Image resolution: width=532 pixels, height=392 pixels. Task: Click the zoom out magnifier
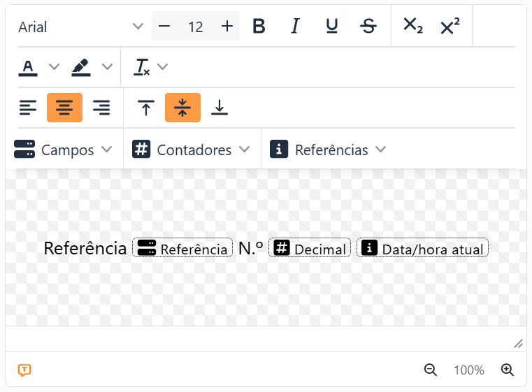tap(430, 370)
